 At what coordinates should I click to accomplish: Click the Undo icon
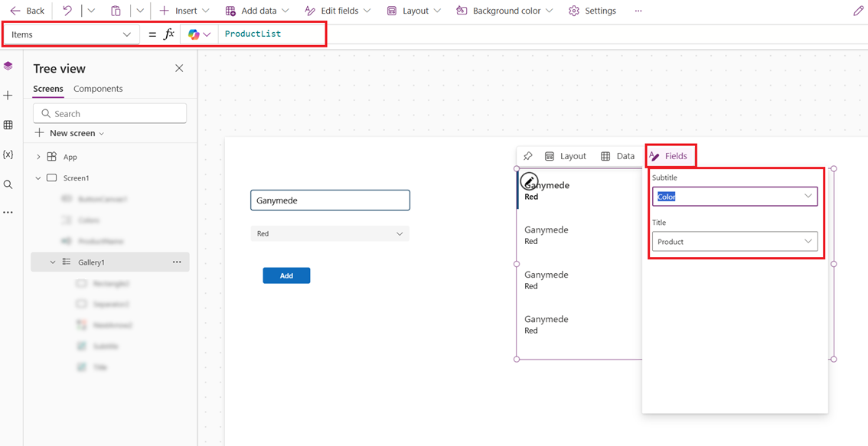pyautogui.click(x=67, y=11)
